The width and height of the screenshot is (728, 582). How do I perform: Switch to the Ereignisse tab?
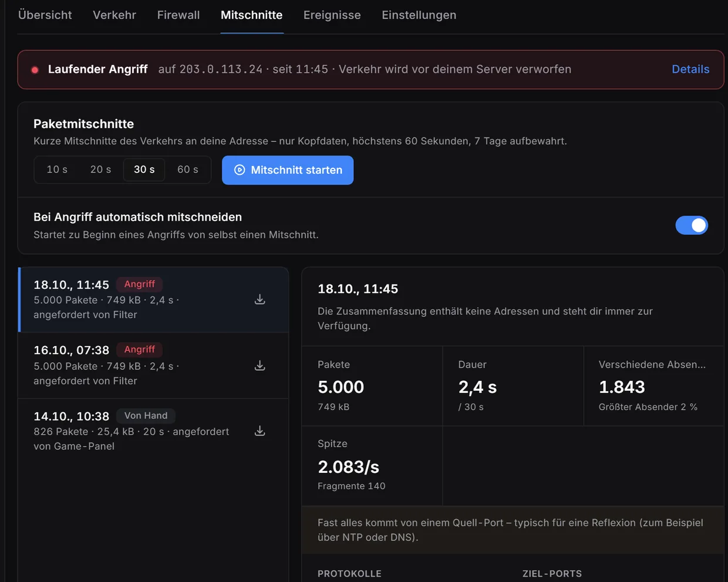point(332,15)
